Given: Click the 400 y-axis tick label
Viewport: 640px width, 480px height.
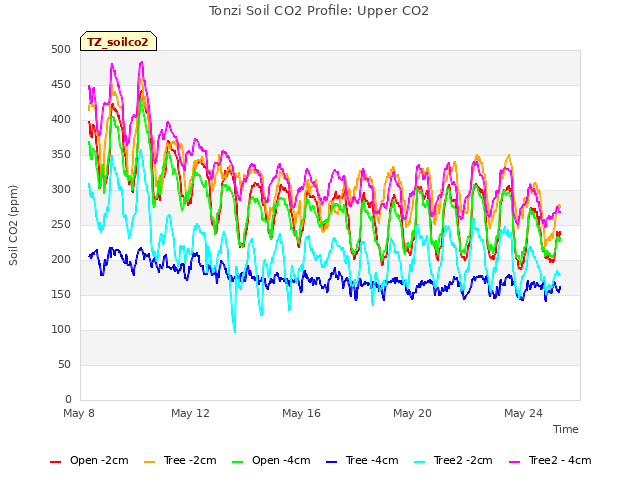Looking at the screenshot, I should point(61,120).
